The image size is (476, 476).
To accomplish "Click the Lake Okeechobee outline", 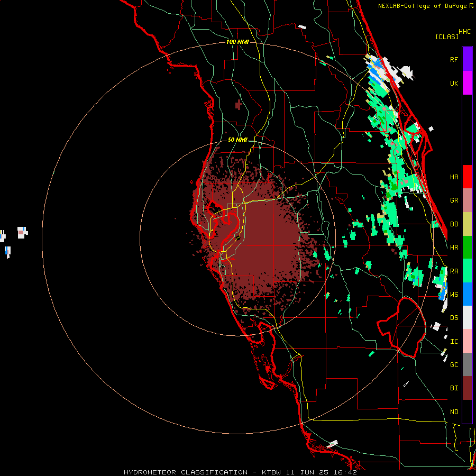I will click(x=401, y=327).
